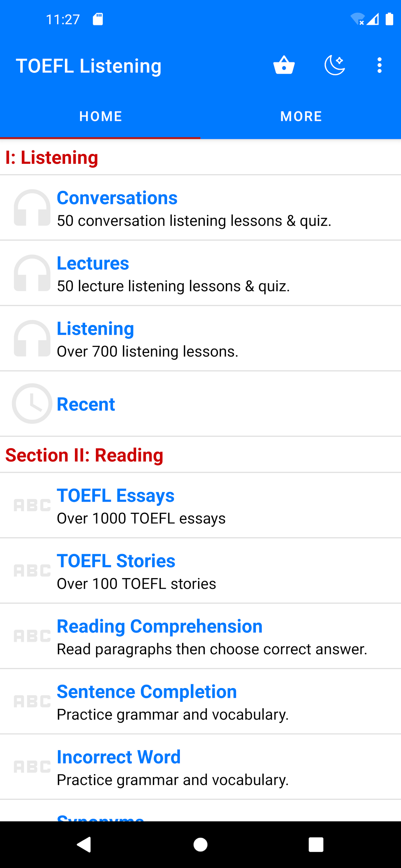
Task: Tap the Recent clock icon
Action: [x=32, y=404]
